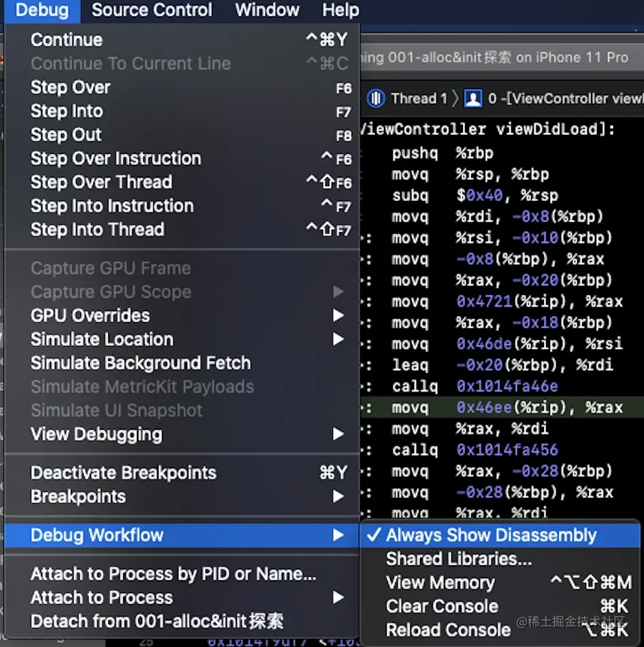The image size is (644, 647).
Task: Select Step Over in the Debug menu
Action: (70, 87)
